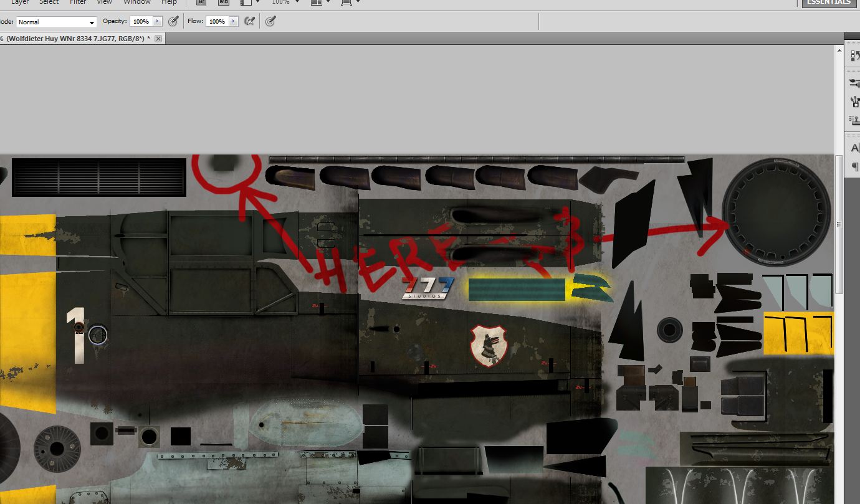Screen dimensions: 860x504
Task: Open the Window menu
Action: [137, 2]
